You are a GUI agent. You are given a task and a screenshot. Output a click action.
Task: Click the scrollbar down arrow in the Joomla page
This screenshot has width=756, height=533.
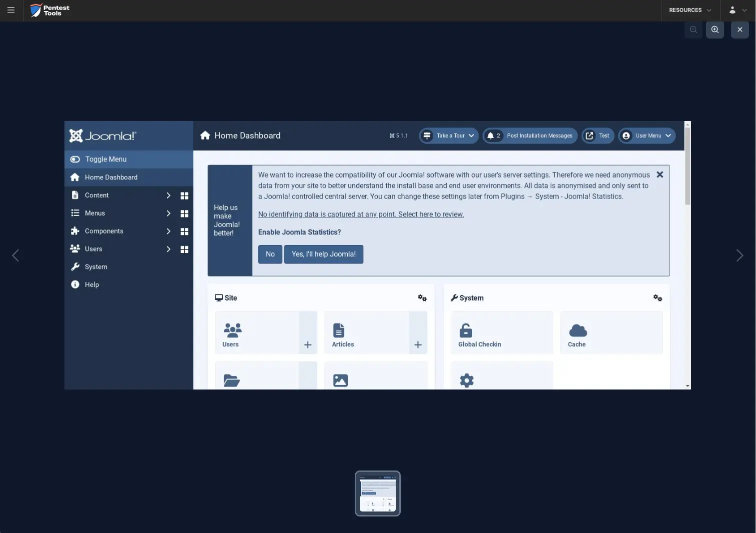coord(688,386)
